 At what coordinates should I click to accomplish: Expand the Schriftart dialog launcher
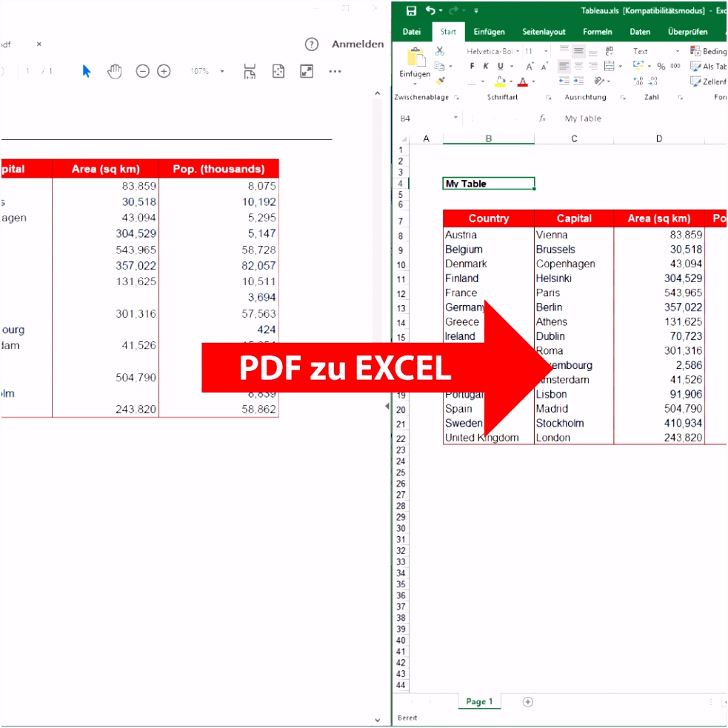point(548,98)
